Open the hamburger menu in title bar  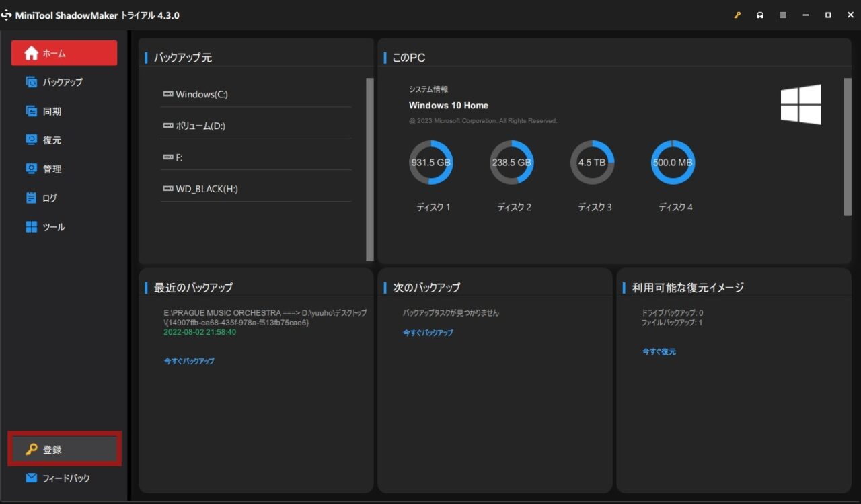(x=783, y=15)
